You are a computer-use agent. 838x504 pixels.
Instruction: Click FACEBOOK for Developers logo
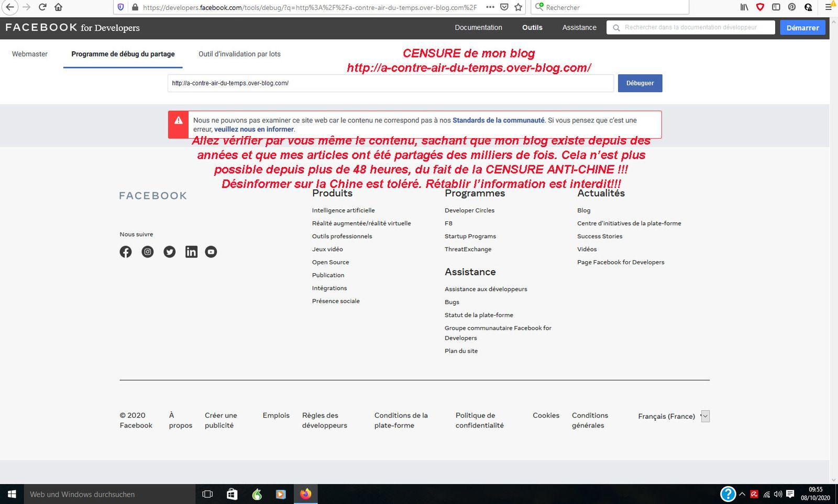pyautogui.click(x=72, y=27)
